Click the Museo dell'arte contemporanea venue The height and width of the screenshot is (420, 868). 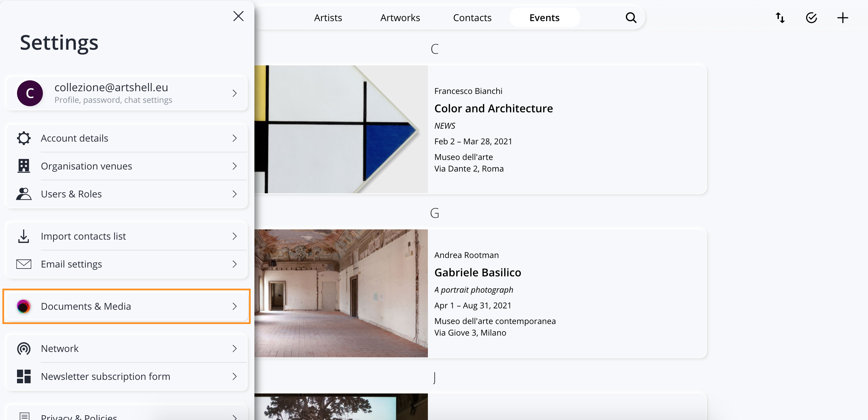click(x=495, y=321)
